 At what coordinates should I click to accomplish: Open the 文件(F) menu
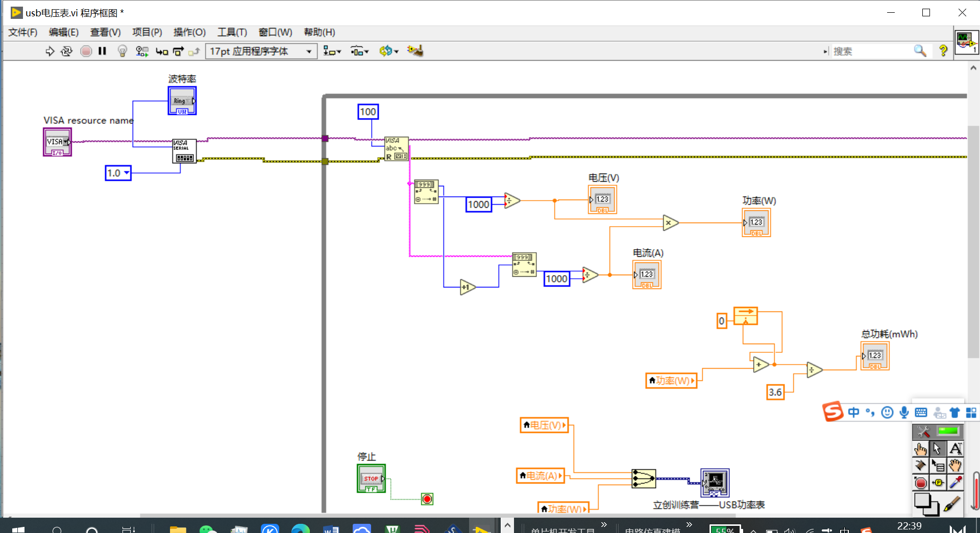(x=23, y=32)
